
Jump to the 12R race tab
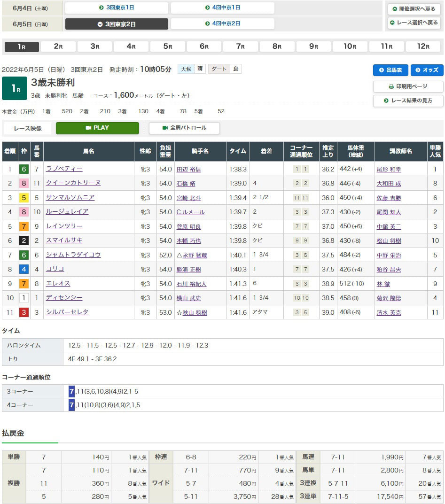click(x=423, y=47)
